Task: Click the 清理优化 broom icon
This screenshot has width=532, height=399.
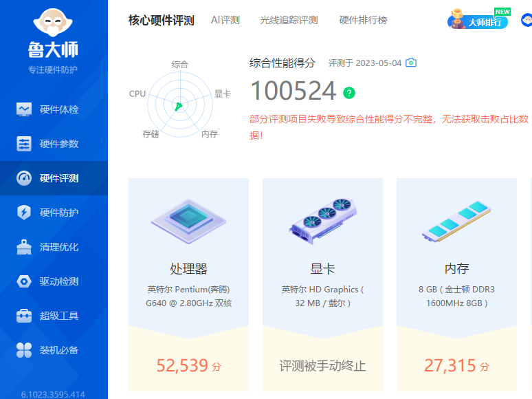Action: (x=24, y=247)
